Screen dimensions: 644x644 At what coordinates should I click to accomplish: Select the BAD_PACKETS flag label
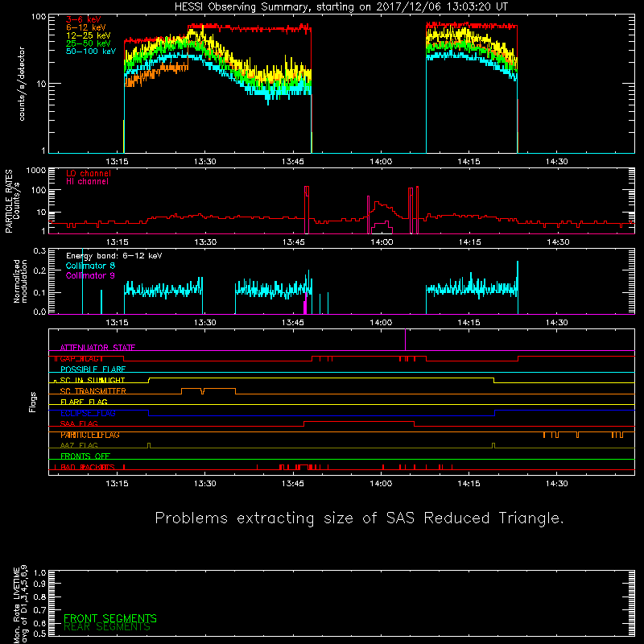point(88,467)
